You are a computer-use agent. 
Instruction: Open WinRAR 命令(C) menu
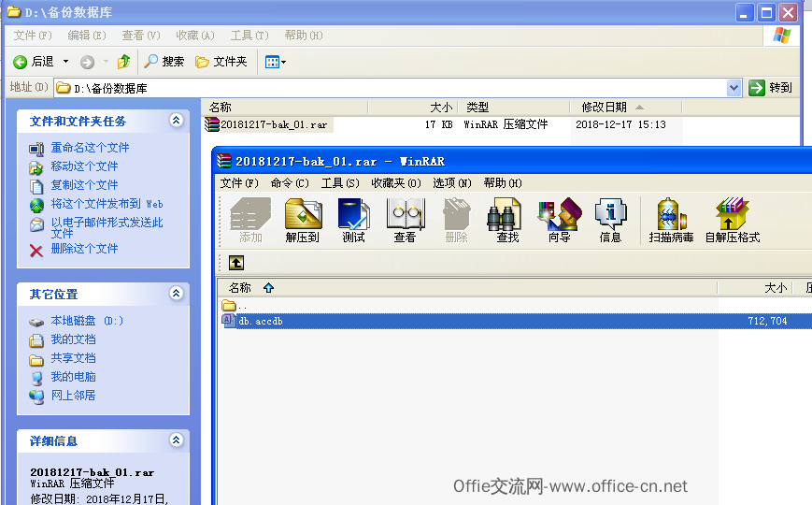coord(290,183)
